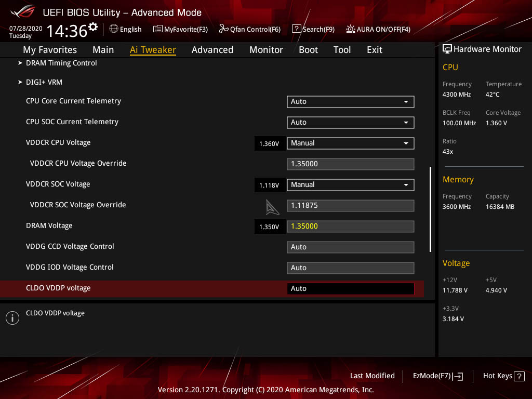
Task: Click the info icon beside CLDO VDDP help
Action: (x=12, y=318)
